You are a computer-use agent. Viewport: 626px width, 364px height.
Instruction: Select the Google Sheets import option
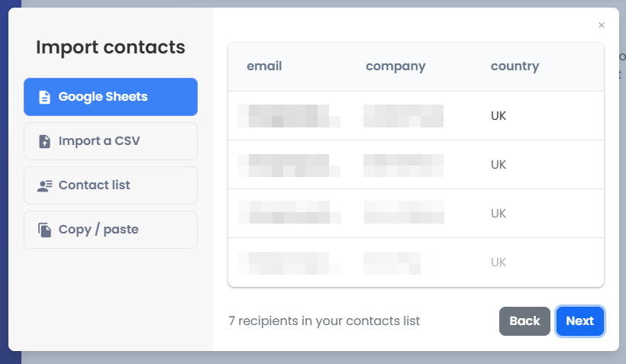pos(111,97)
